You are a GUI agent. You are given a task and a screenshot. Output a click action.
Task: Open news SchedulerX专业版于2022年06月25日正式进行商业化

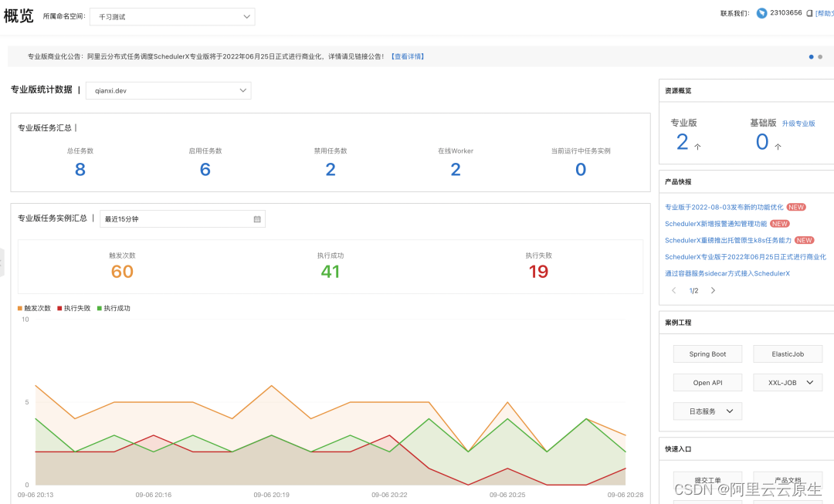[746, 257]
